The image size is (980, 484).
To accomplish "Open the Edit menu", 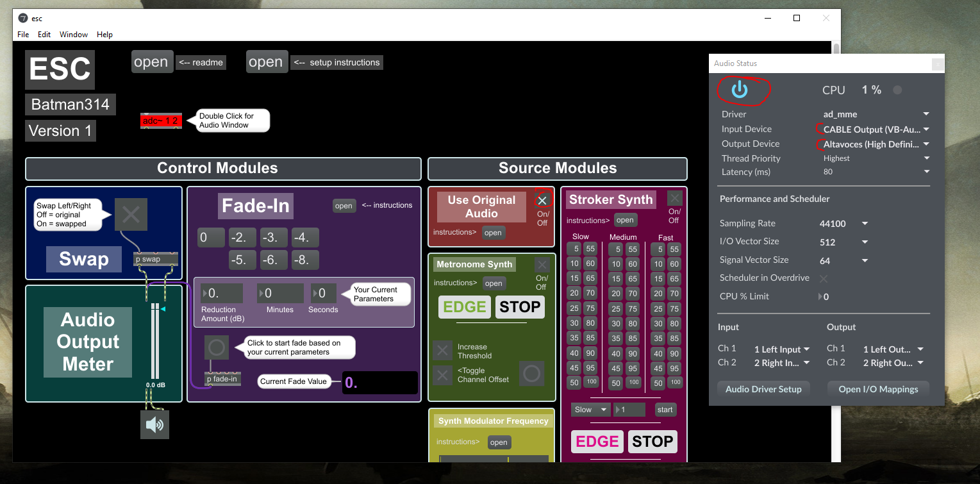I will (44, 35).
